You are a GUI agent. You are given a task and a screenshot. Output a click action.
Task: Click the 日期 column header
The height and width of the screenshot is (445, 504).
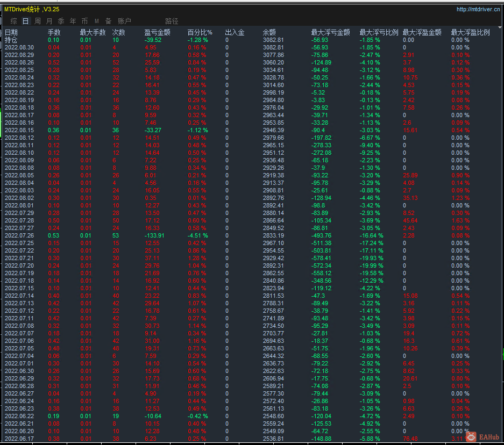tap(11, 32)
